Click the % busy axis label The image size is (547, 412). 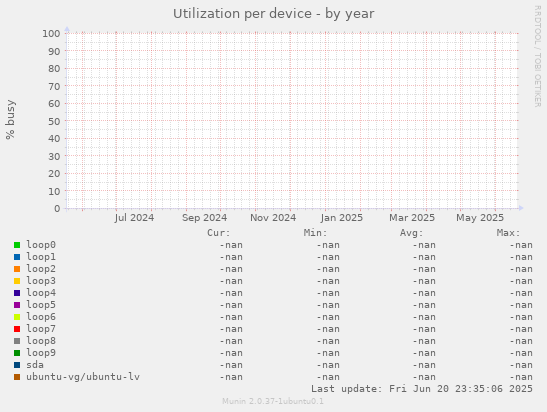point(10,119)
